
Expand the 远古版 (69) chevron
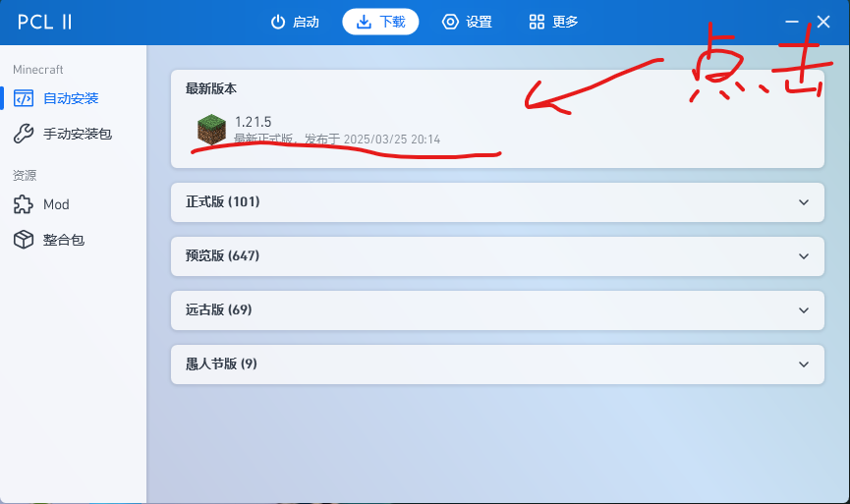pyautogui.click(x=804, y=310)
